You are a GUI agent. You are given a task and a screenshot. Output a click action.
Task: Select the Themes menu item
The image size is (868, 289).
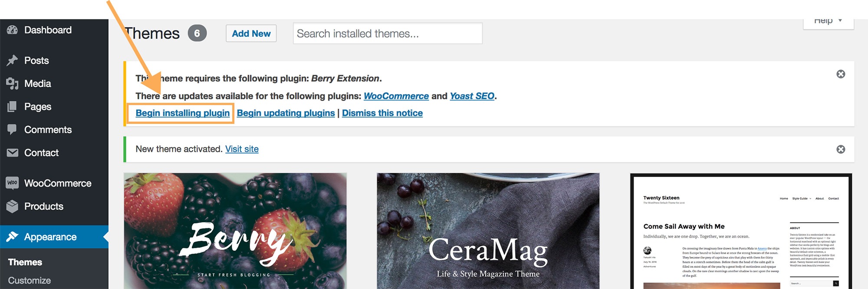[26, 262]
